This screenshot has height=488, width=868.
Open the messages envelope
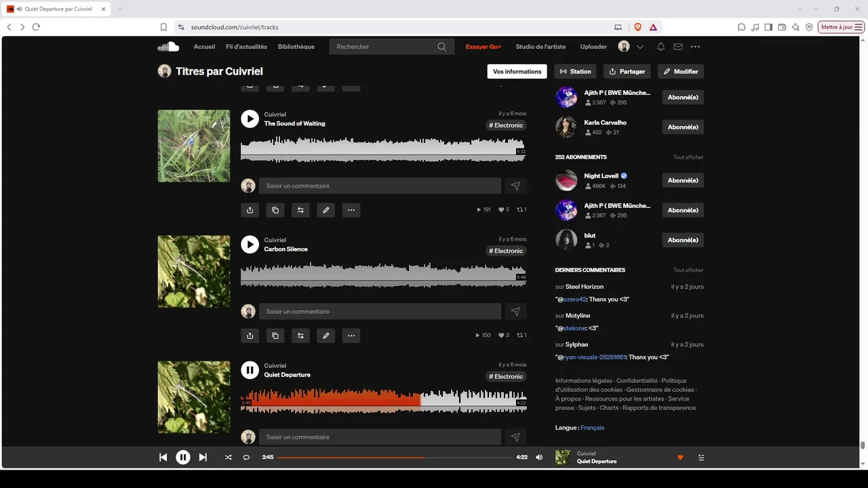point(678,47)
